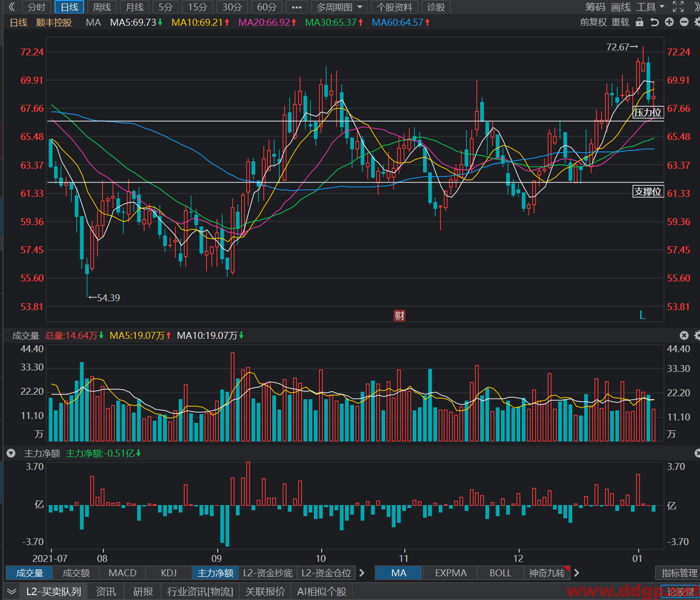Select MA main indicator tab

[x=399, y=573]
